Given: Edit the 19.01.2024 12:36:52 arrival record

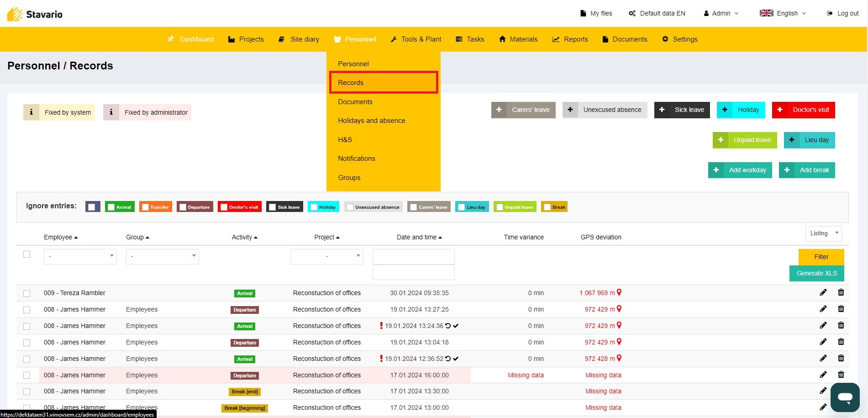Looking at the screenshot, I should point(823,358).
